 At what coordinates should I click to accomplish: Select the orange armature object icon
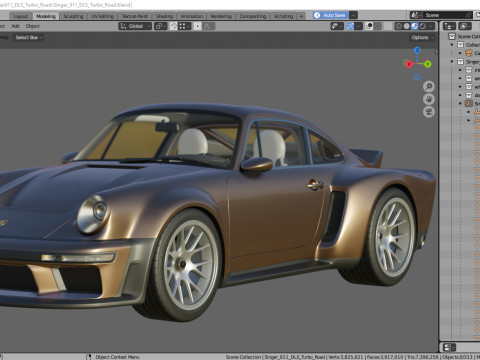(469, 104)
